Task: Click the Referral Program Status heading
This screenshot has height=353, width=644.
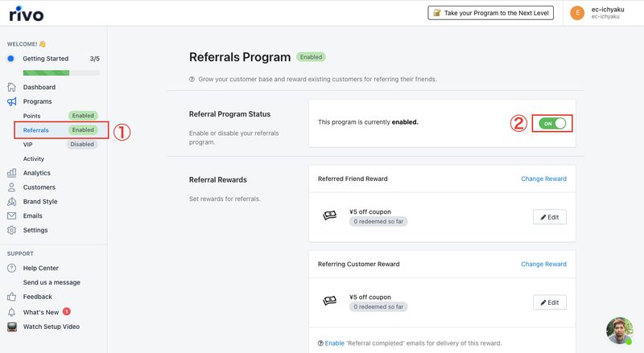Action: coord(229,114)
